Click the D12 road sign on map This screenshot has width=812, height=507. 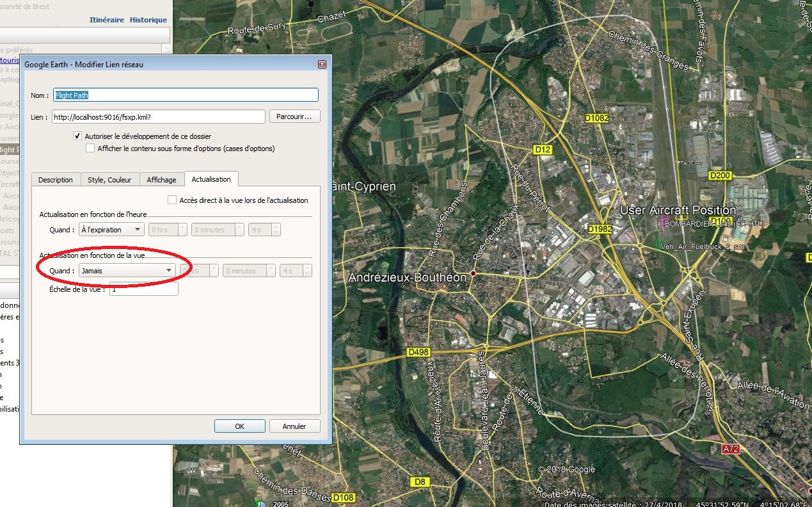pos(542,149)
